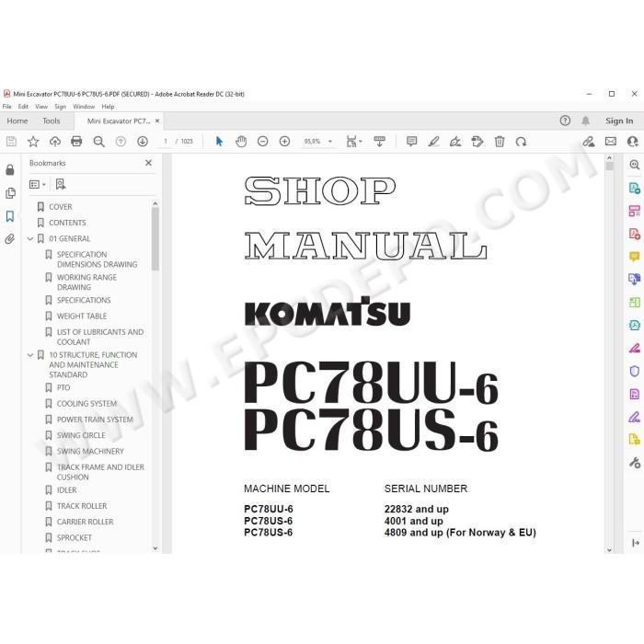Open the Attachments paperclip panel icon

[10, 239]
